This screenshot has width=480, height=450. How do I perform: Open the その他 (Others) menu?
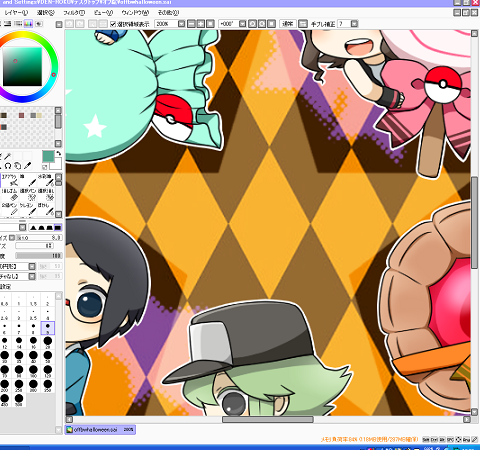click(168, 13)
